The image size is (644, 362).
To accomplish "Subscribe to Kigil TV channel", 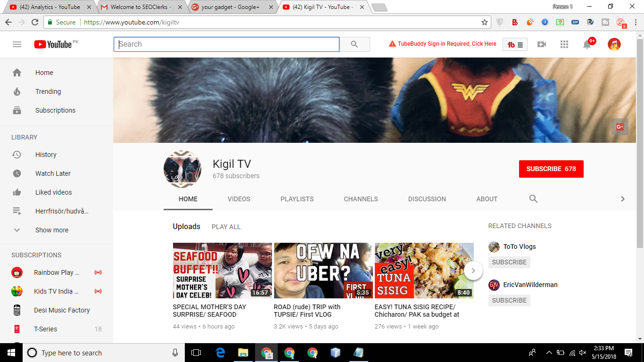I will [x=551, y=169].
